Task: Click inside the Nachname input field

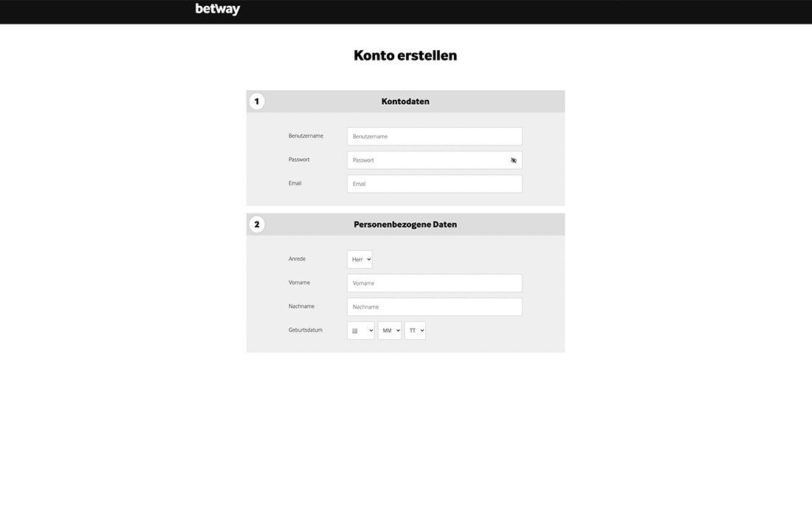Action: pos(434,307)
